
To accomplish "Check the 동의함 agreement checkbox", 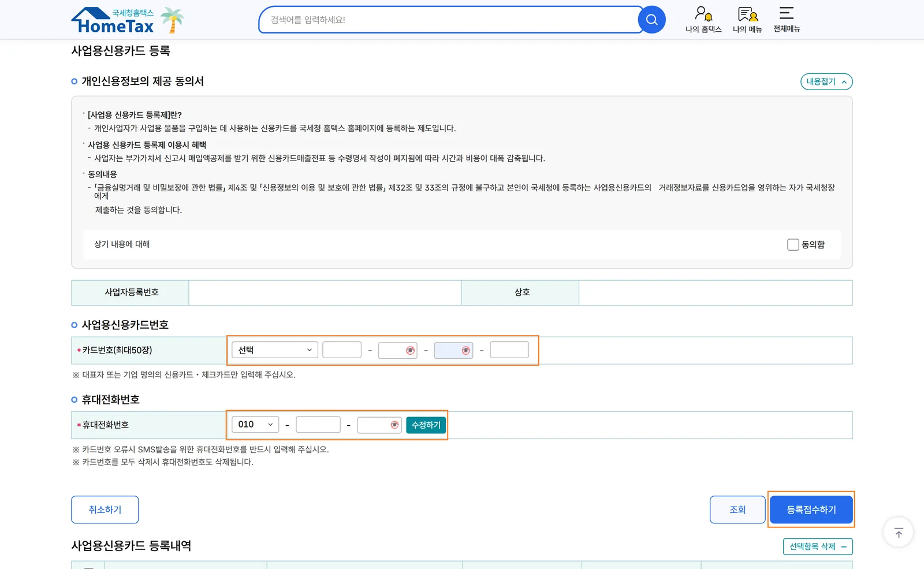I will point(793,244).
